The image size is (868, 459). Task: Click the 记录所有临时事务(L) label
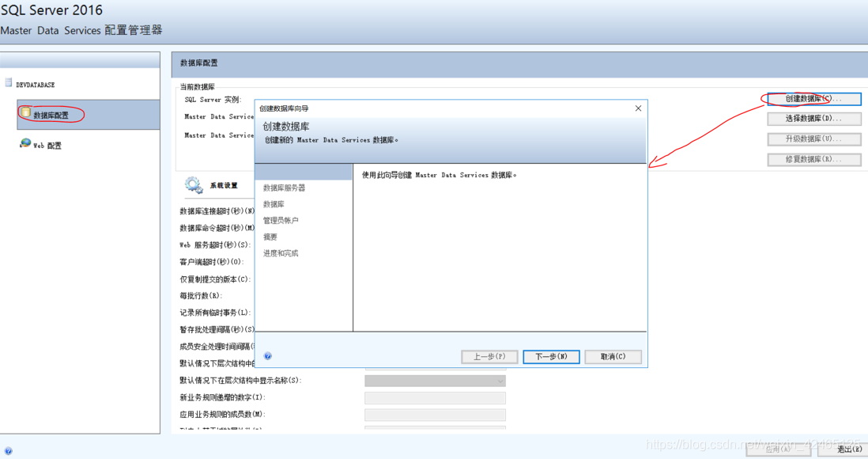(215, 313)
